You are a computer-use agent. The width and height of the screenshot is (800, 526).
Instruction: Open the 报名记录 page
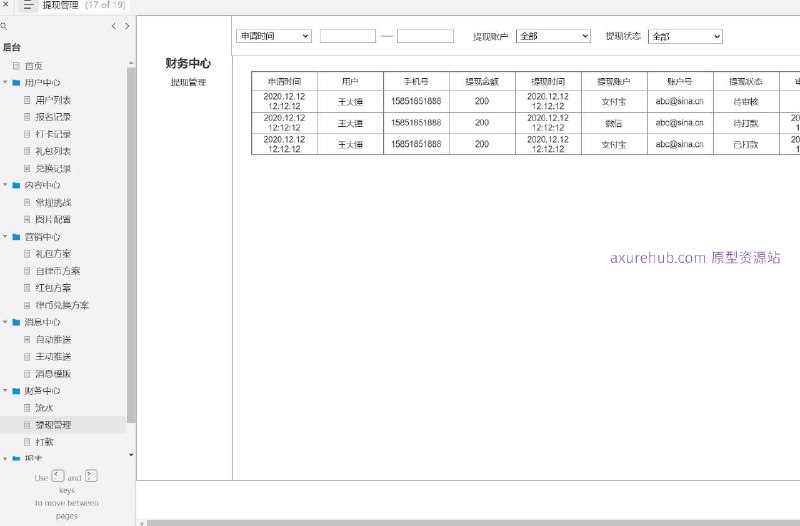tap(53, 117)
